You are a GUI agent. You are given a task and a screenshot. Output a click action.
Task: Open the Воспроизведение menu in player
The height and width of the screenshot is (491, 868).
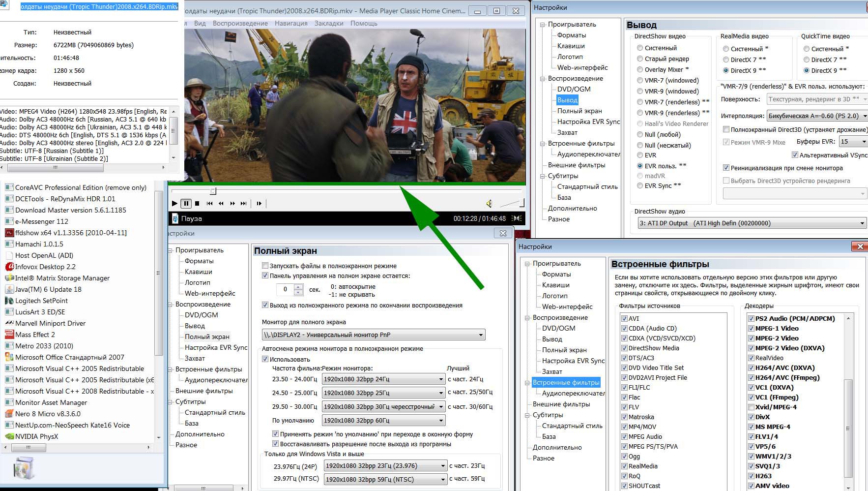[240, 23]
